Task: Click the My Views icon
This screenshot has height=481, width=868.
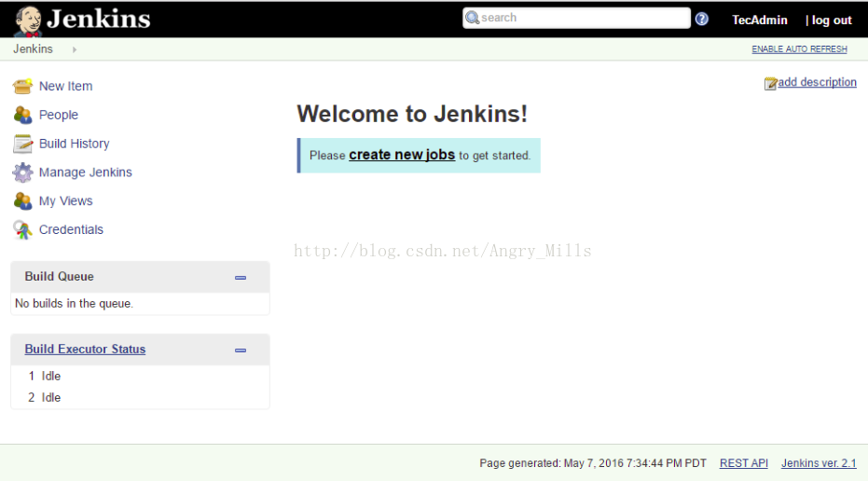Action: click(x=22, y=201)
